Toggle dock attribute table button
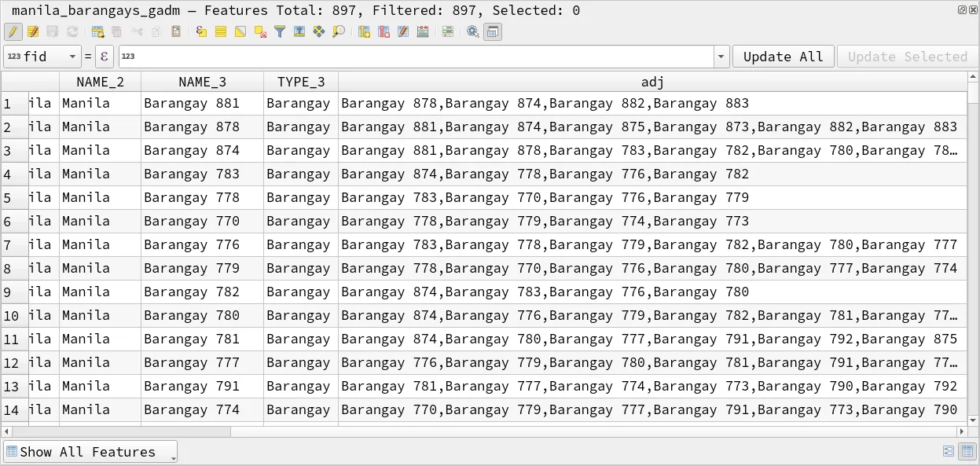The height and width of the screenshot is (466, 980). (x=493, y=32)
